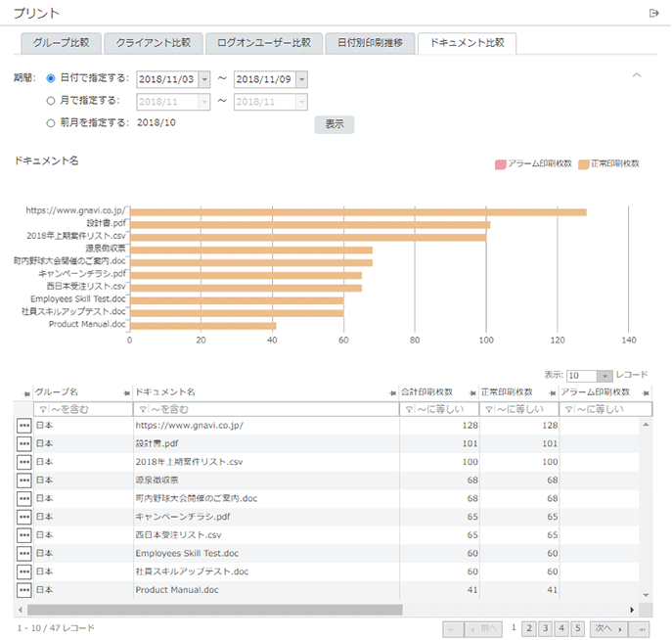Screen dimensions: 672x640
Task: Switch to グループ比較 tab
Action: click(60, 43)
